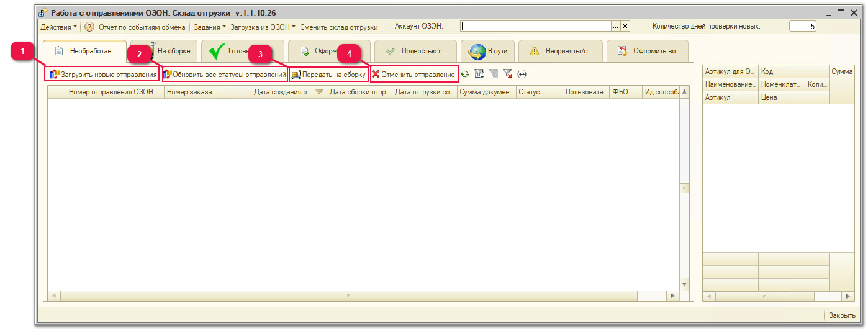Click the Артикул header in right panel
Screen dimensions: 868x331
[730, 97]
